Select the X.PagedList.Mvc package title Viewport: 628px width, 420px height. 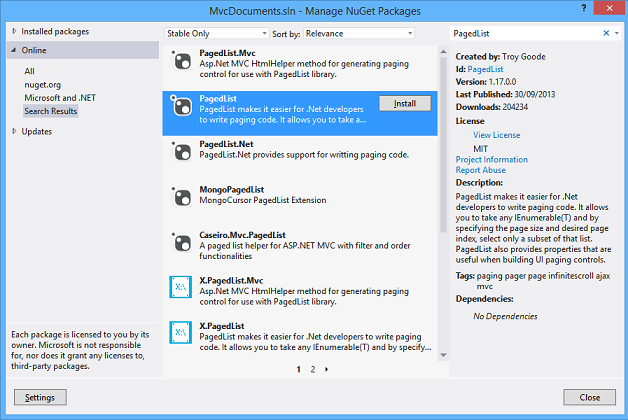coord(231,281)
